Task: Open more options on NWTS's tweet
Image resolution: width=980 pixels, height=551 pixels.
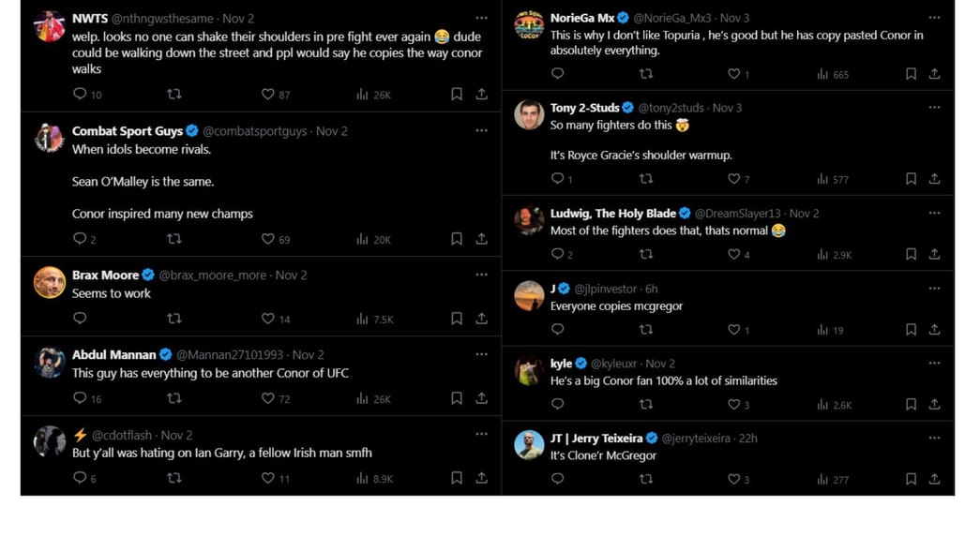Action: (x=482, y=18)
